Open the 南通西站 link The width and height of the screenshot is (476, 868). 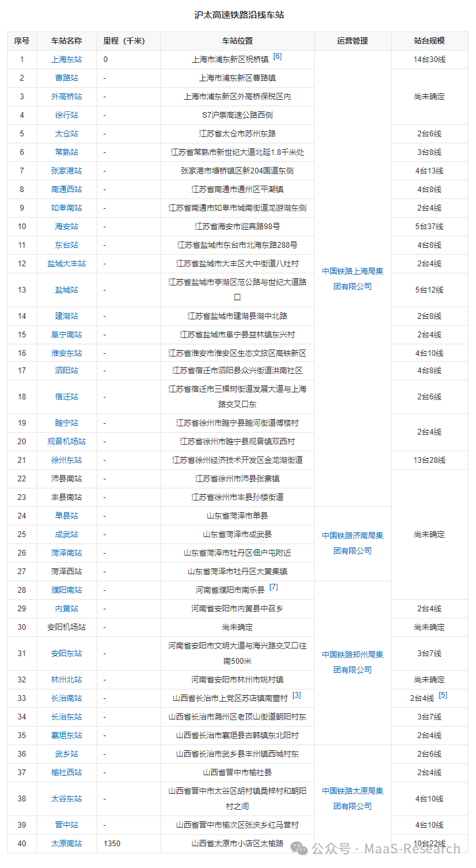[x=67, y=189]
